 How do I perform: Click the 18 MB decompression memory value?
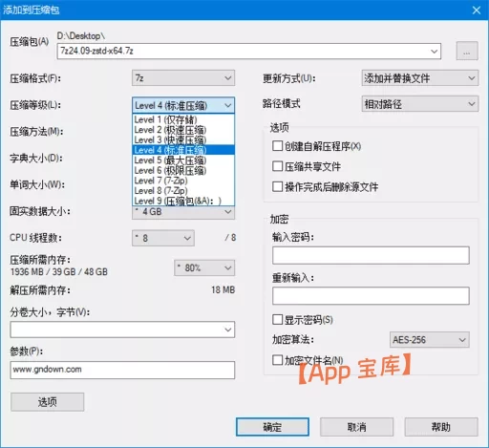click(x=223, y=289)
